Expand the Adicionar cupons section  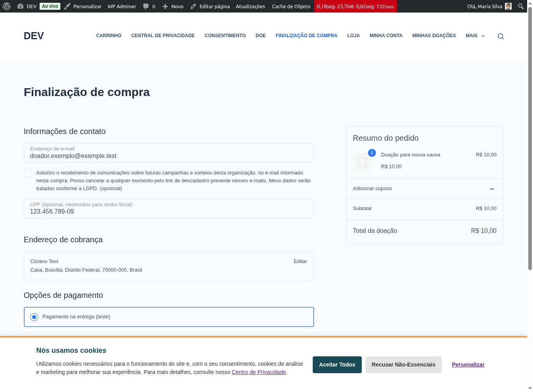[x=424, y=189]
